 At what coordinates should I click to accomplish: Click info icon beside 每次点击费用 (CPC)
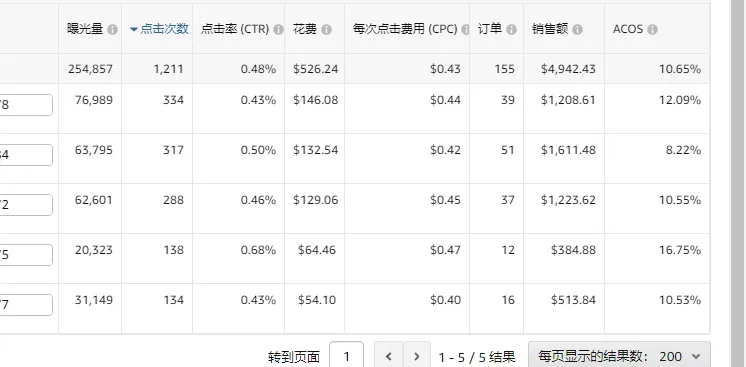pyautogui.click(x=466, y=30)
